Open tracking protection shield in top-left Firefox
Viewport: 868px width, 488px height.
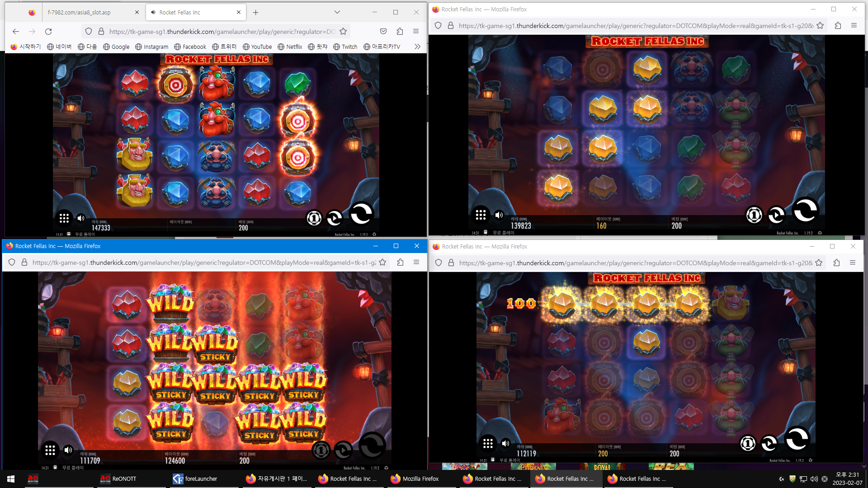(x=89, y=31)
